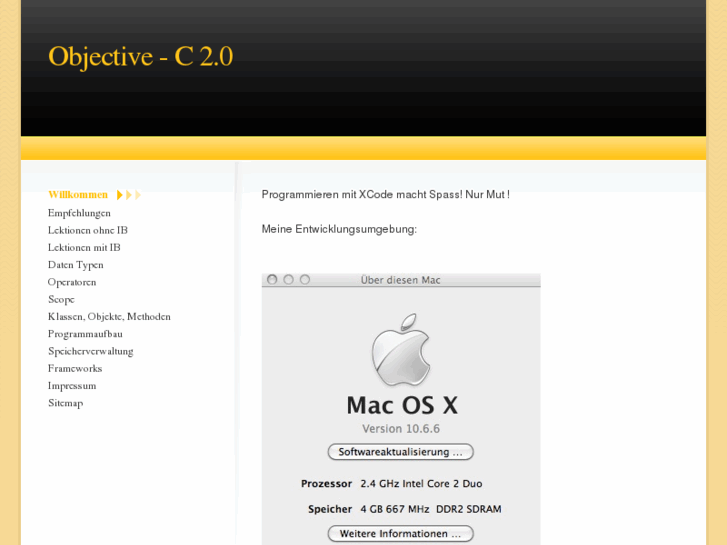Click the Weitere Informationen button
This screenshot has height=545, width=727.
pyautogui.click(x=401, y=533)
